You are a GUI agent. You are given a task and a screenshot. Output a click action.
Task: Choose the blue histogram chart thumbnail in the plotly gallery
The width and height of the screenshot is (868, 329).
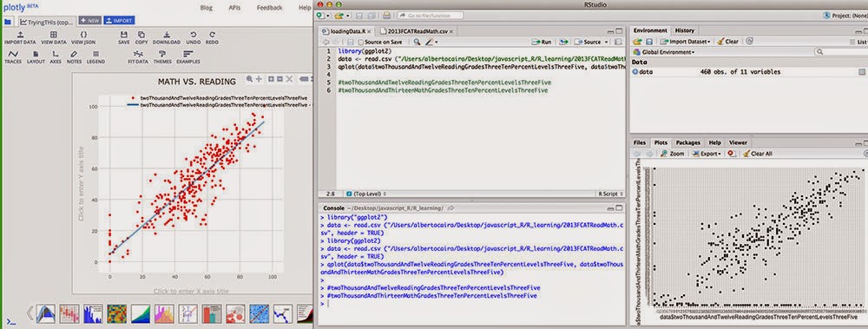coord(93,313)
